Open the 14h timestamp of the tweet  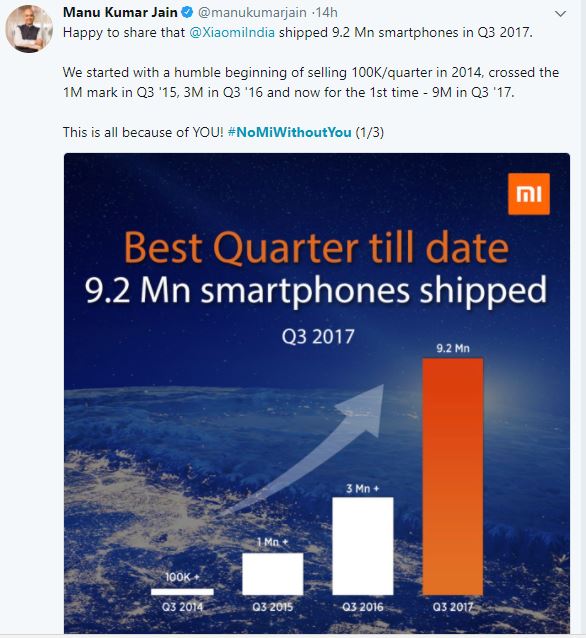(x=327, y=13)
